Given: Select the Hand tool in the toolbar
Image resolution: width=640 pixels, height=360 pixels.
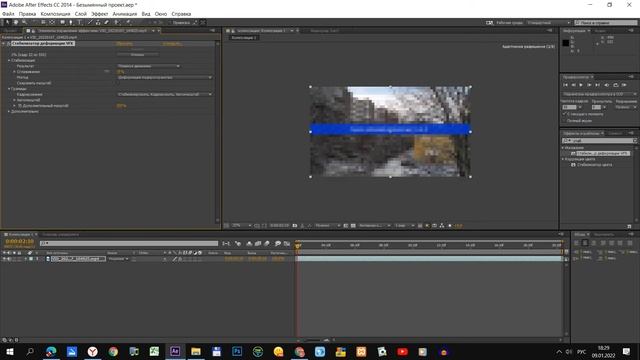Looking at the screenshot, I should click(16, 22).
